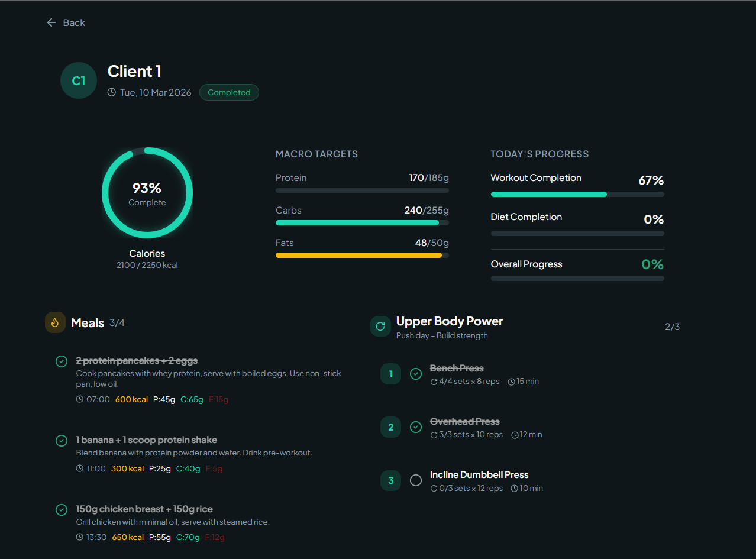The image size is (756, 559).
Task: Click the sets icon beside 0/3 sets
Action: (x=434, y=489)
